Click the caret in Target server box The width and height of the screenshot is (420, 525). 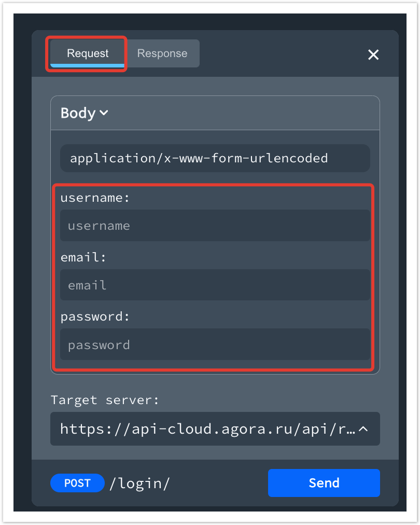tap(363, 429)
